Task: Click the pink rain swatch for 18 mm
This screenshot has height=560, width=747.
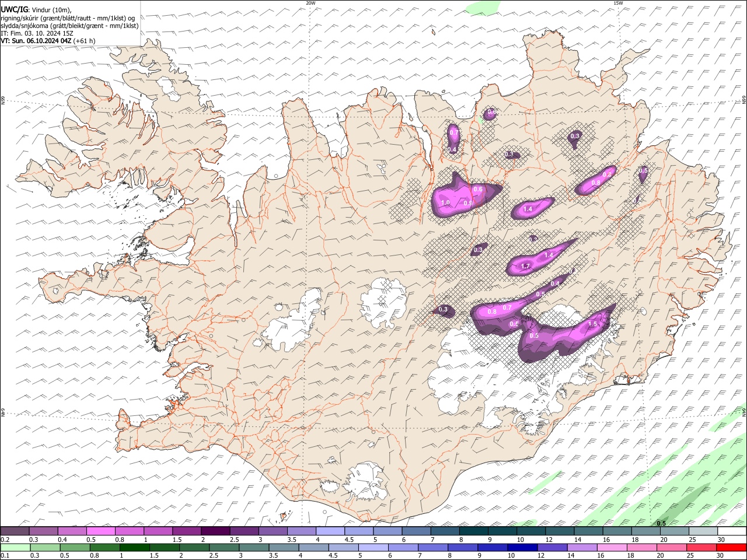Action: click(x=642, y=547)
